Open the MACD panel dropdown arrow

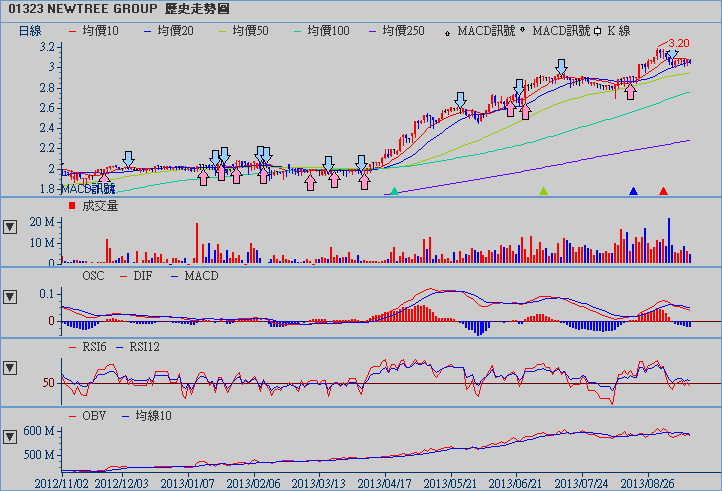tap(10, 297)
